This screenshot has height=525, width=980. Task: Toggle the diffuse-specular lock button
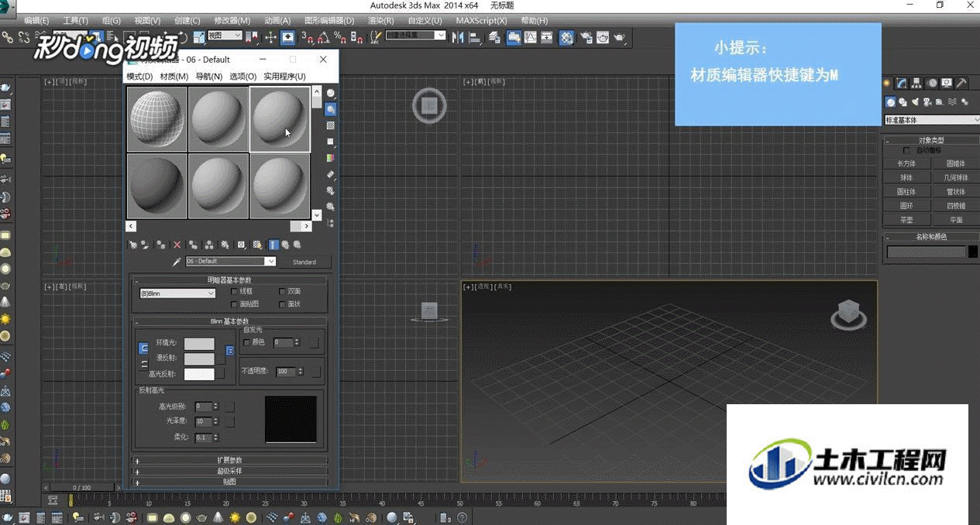click(143, 364)
